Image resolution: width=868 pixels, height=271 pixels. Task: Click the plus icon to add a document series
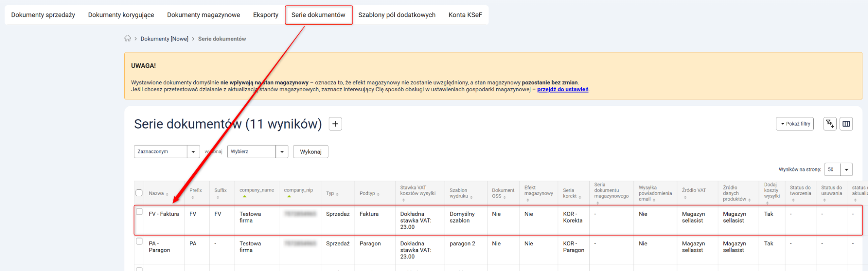(335, 124)
